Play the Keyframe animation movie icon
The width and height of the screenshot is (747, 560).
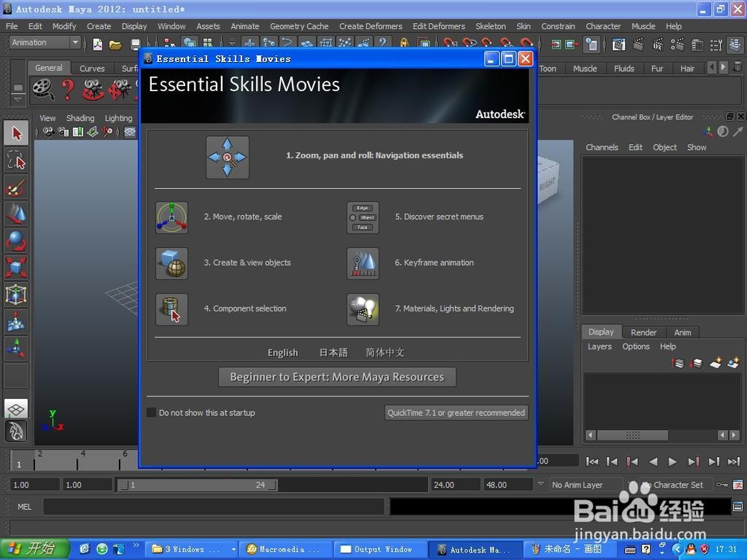tap(362, 264)
